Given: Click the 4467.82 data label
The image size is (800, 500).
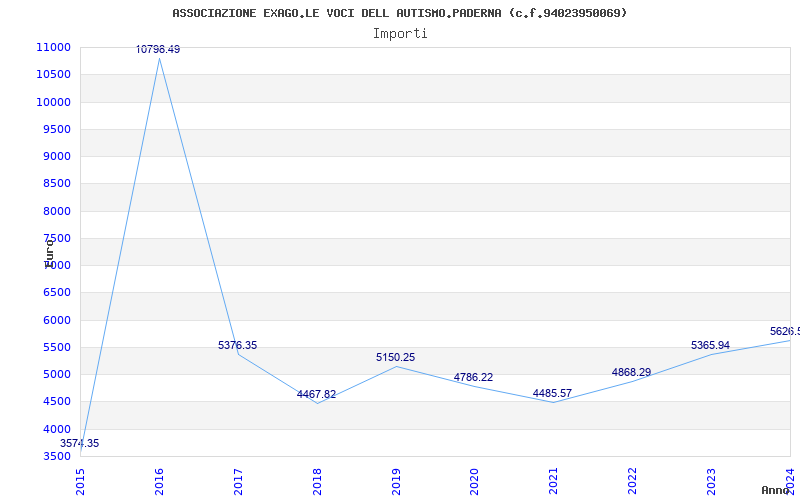Looking at the screenshot, I should [316, 394].
